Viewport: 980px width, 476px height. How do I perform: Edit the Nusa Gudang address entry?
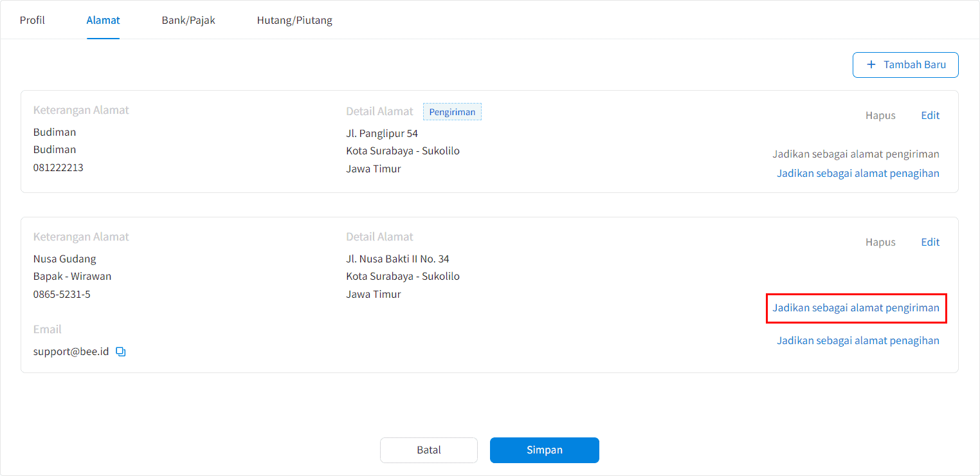coord(930,242)
